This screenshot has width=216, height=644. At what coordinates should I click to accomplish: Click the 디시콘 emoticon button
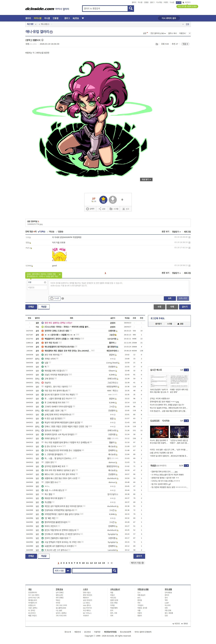click(55, 298)
